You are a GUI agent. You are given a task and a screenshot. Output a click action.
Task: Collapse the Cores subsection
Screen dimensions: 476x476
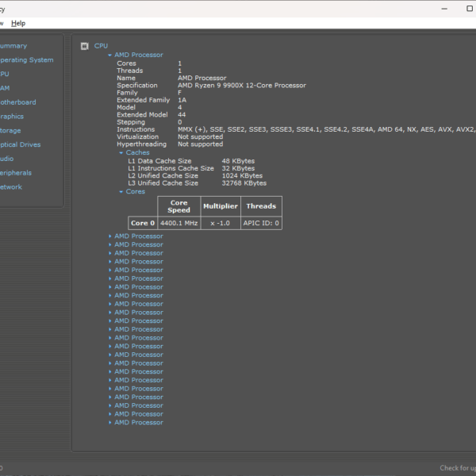point(121,192)
